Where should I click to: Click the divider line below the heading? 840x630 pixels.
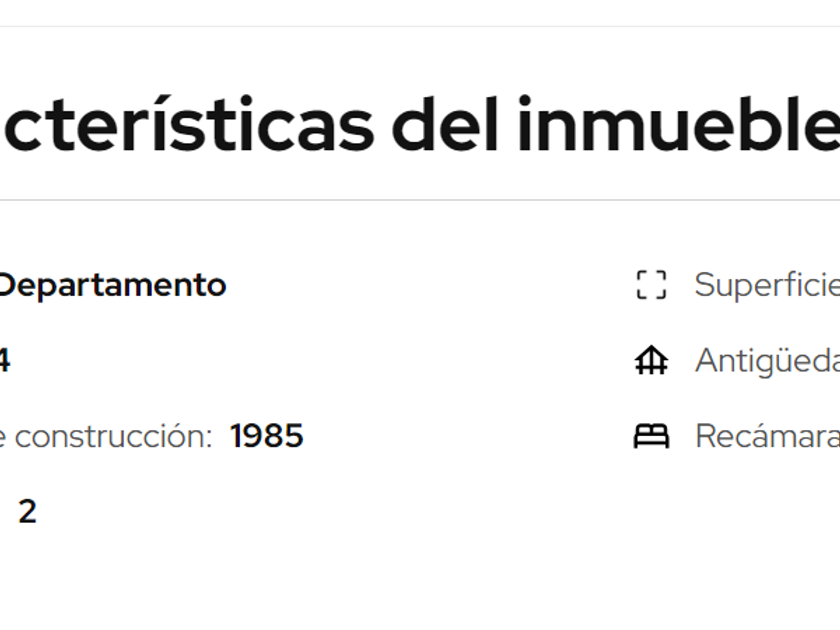420,200
